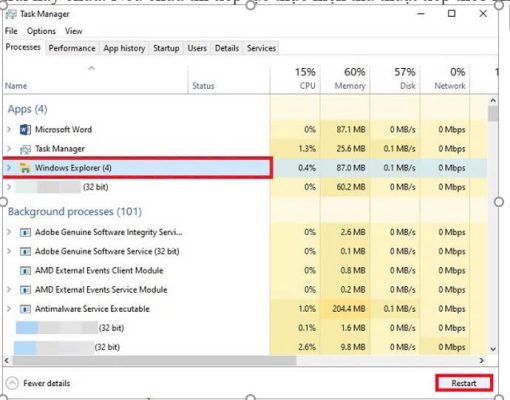The image size is (510, 400).
Task: Click the Fewer details label
Action: tap(47, 383)
